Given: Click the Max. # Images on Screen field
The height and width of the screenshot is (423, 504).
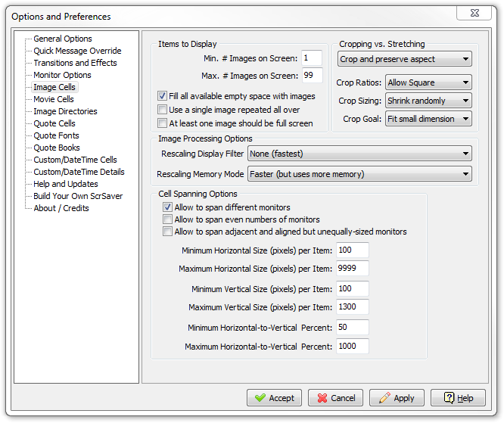Looking at the screenshot, I should tap(312, 76).
